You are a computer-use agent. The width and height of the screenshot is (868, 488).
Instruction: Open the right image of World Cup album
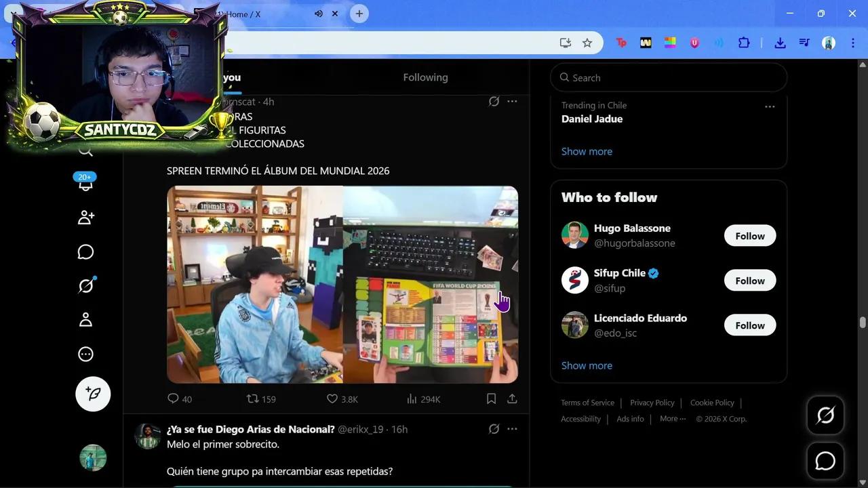pyautogui.click(x=431, y=285)
